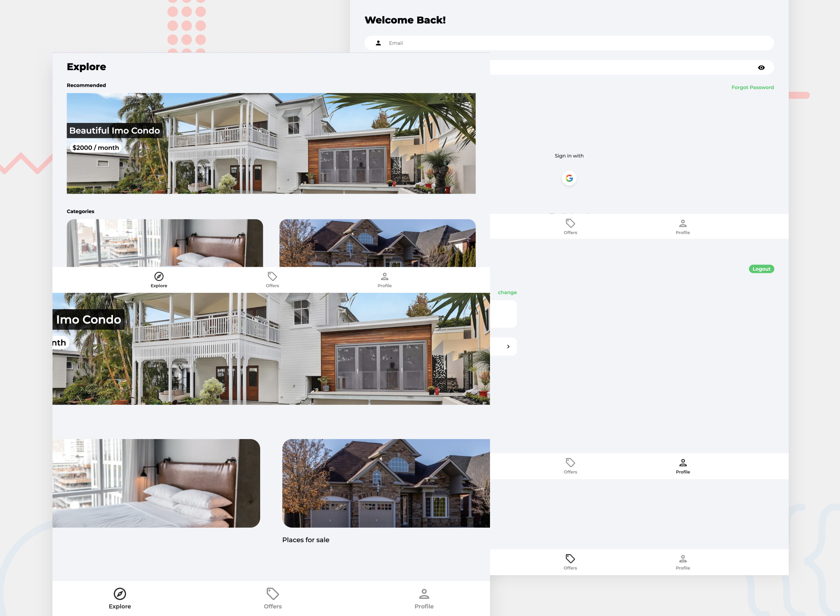Select the compass icon in the middle nav bar

pyautogui.click(x=158, y=276)
